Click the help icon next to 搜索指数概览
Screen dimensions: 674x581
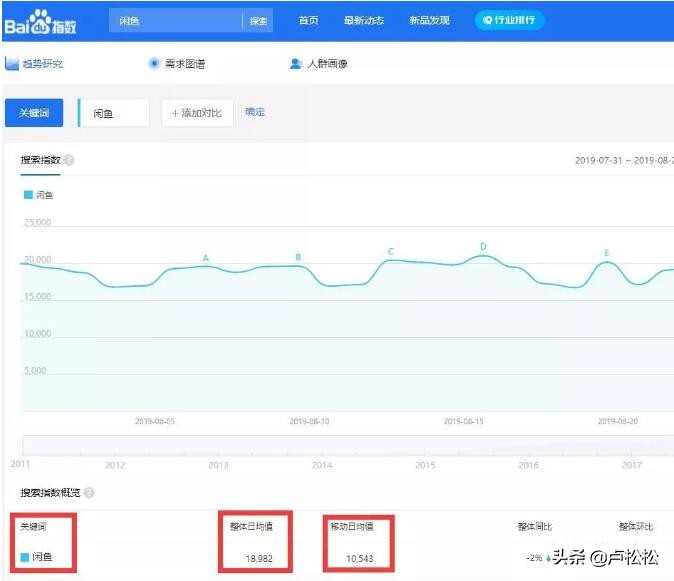[89, 492]
